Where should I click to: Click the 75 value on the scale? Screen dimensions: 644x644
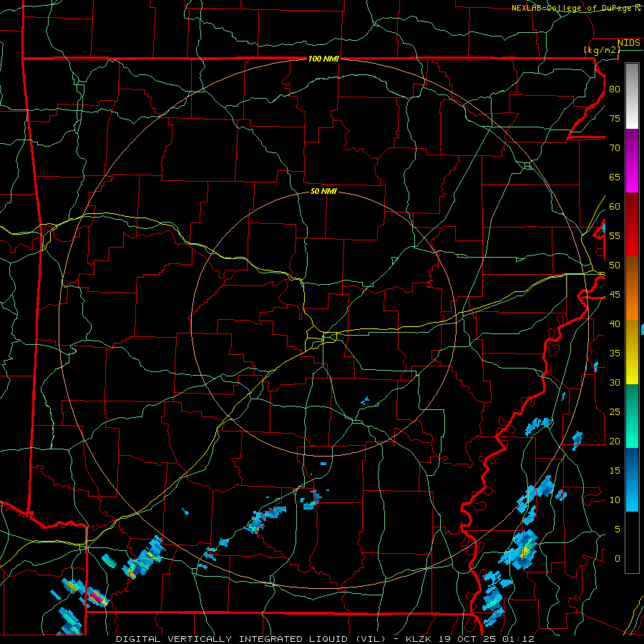click(x=615, y=119)
